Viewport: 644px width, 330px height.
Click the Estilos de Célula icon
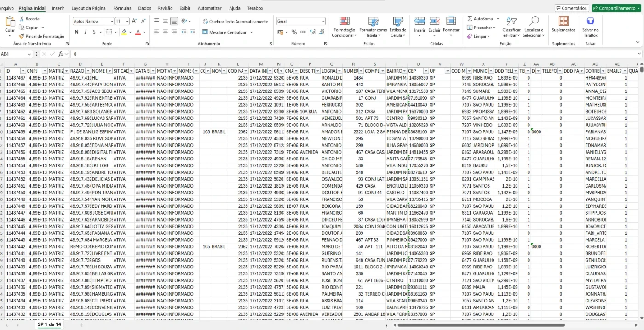point(398,21)
